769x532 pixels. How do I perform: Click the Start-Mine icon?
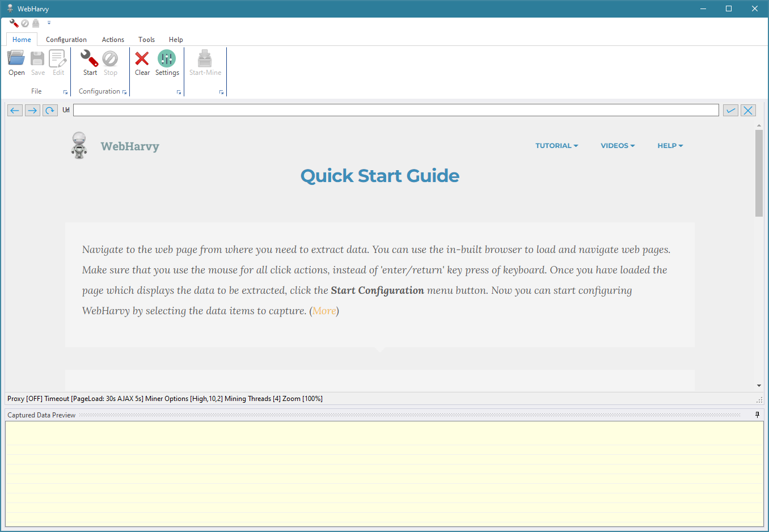(205, 63)
